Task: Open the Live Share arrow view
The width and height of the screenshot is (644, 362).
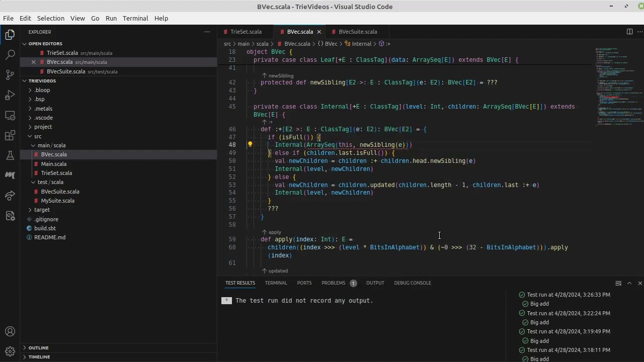Action: click(x=10, y=196)
